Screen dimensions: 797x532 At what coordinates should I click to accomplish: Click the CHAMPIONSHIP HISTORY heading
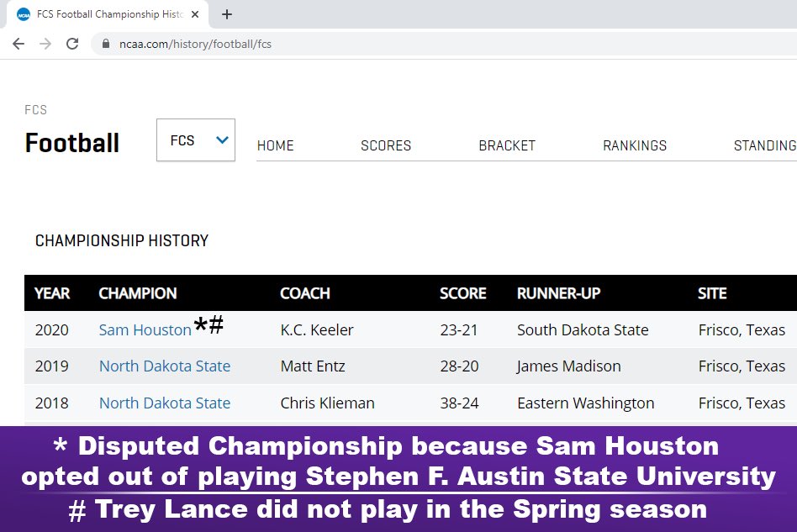pos(121,240)
